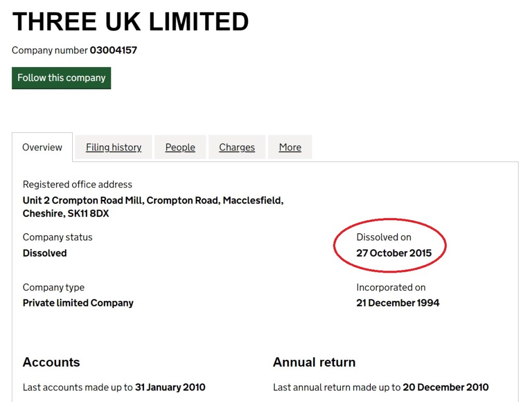This screenshot has height=402, width=532.
Task: Click the Dissolved on label
Action: tap(384, 237)
